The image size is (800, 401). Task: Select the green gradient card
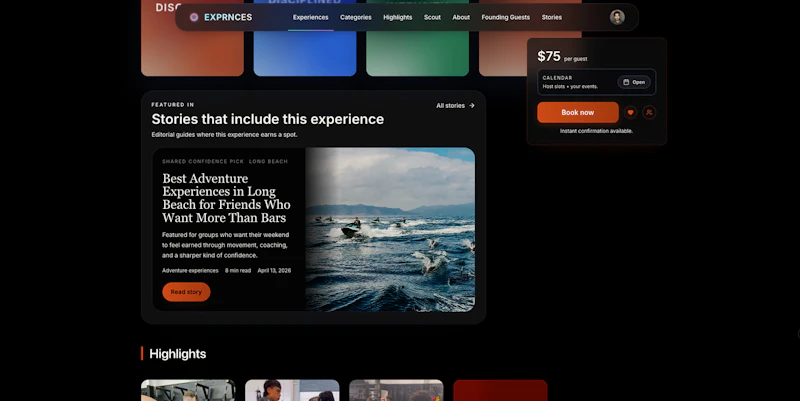[x=417, y=54]
